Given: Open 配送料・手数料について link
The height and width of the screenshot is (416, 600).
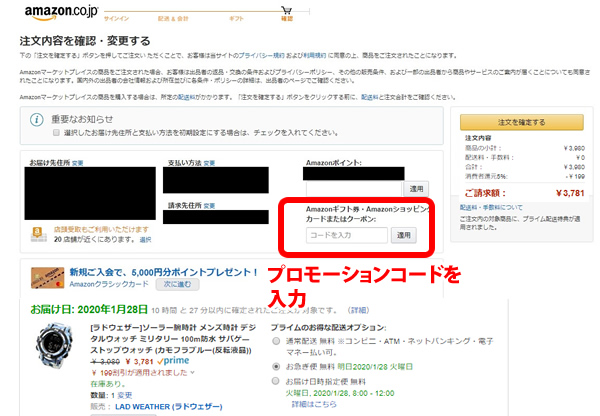Looking at the screenshot, I should (x=491, y=207).
